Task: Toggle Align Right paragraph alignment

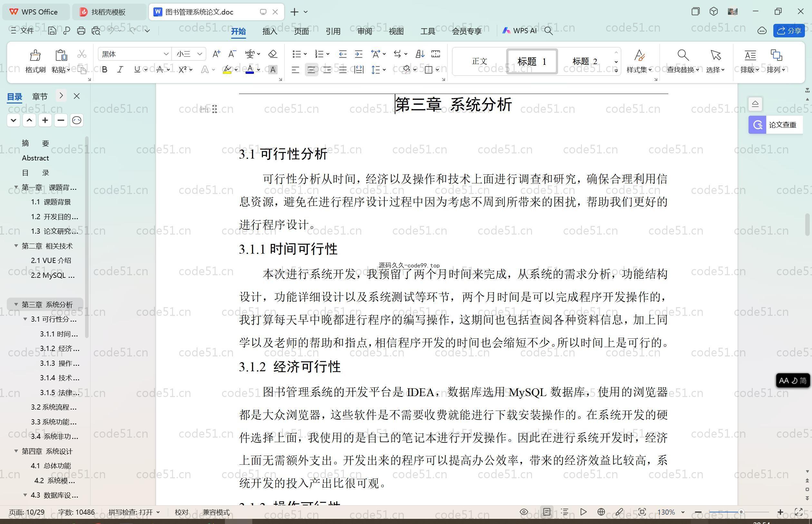Action: click(327, 70)
